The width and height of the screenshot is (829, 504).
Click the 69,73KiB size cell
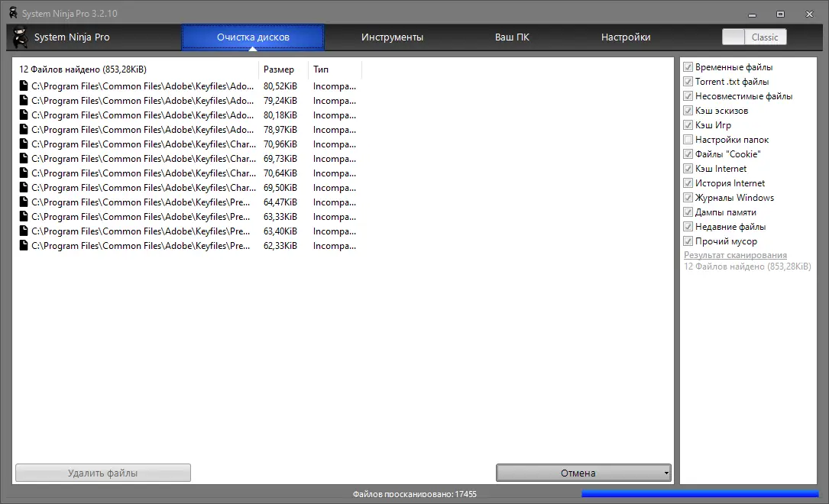click(x=280, y=159)
